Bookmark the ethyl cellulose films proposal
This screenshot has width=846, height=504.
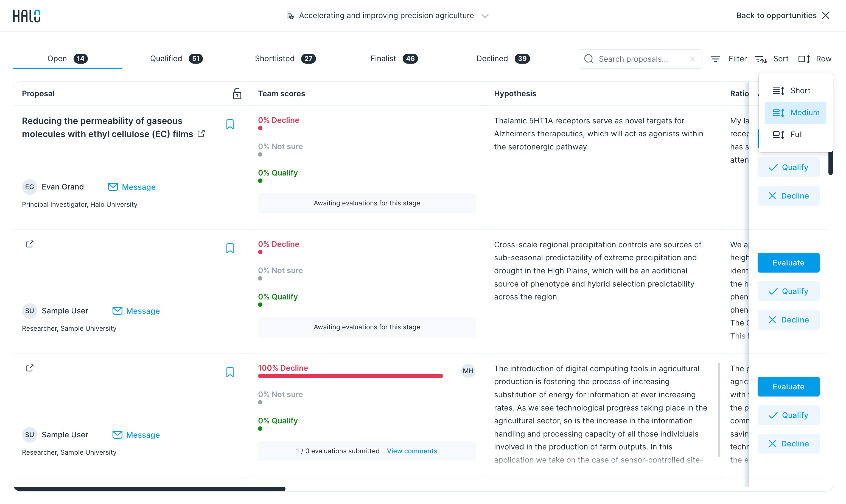[x=230, y=124]
